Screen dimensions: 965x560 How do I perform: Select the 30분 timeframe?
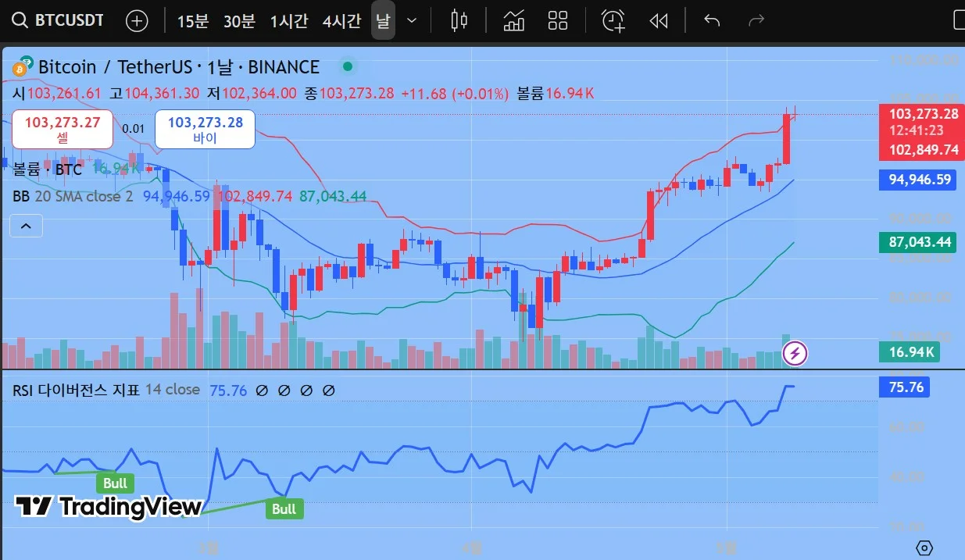point(239,21)
